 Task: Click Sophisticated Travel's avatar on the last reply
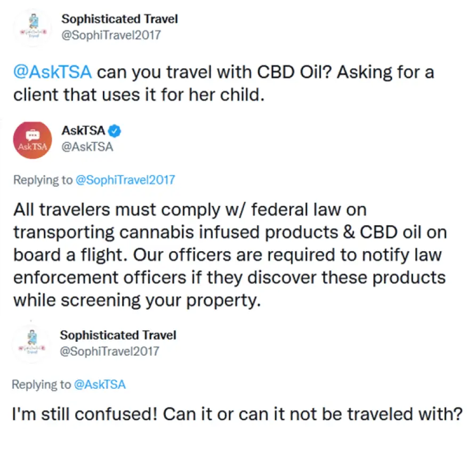click(31, 345)
